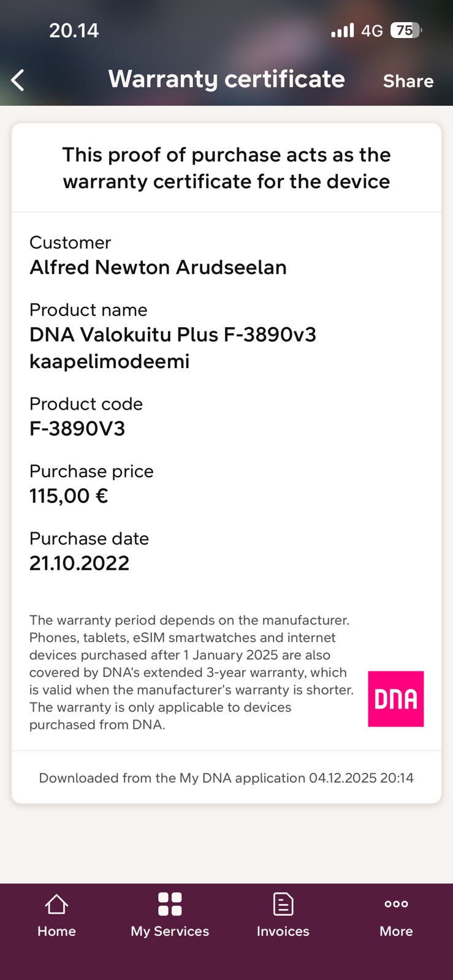
Task: Tap the battery indicator in status bar
Action: (406, 31)
